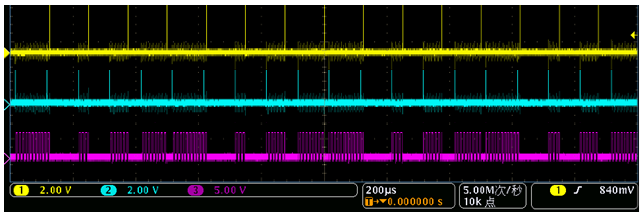Click the magenta channel 3 badge
Screen dimensions: 644x216
pos(196,191)
